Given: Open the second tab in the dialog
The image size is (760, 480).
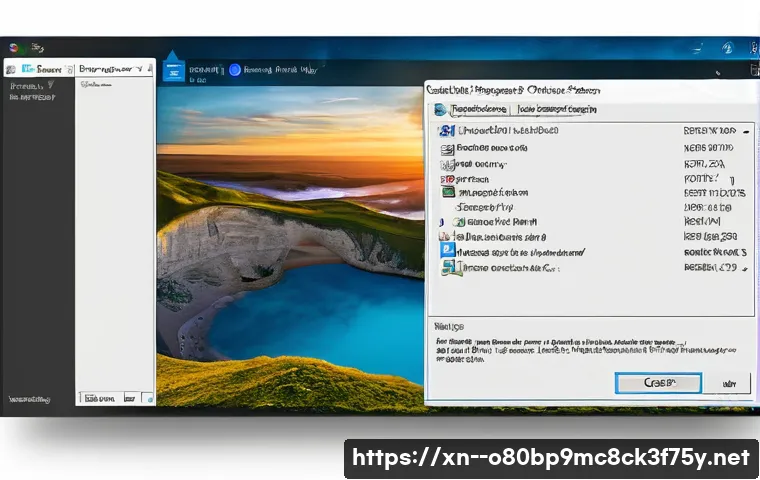Looking at the screenshot, I should pyautogui.click(x=557, y=109).
